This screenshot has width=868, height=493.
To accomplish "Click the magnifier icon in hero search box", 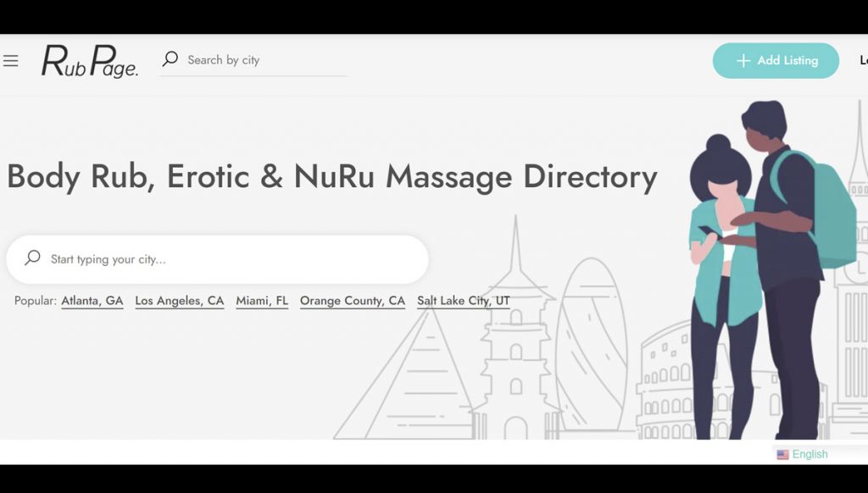I will [32, 258].
